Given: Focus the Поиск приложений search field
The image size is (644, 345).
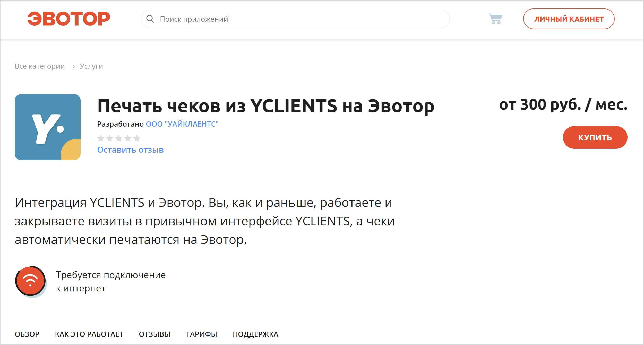Looking at the screenshot, I should click(x=295, y=19).
